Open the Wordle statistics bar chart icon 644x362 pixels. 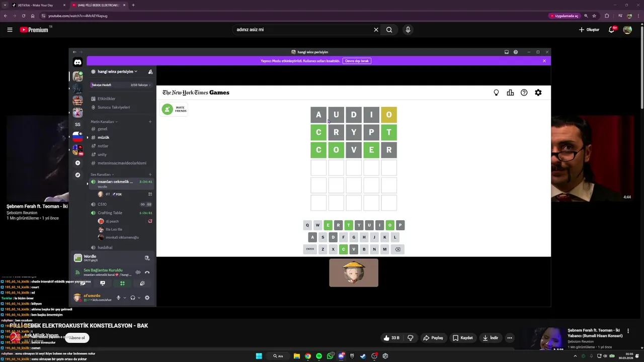pos(510,93)
